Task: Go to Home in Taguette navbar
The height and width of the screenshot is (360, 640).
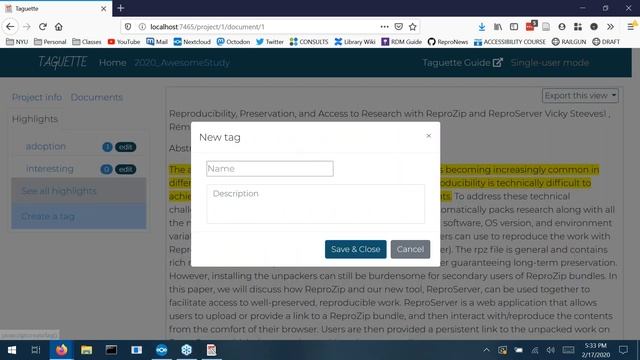Action: coord(112,62)
